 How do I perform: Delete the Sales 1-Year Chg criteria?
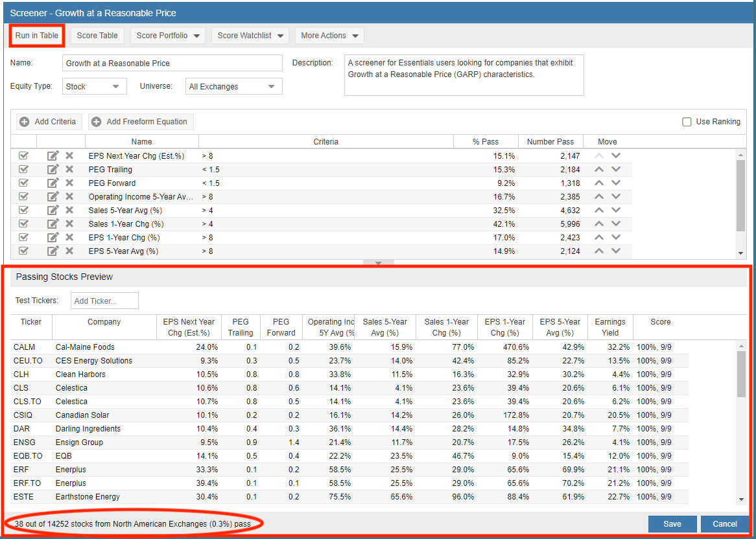tap(69, 224)
